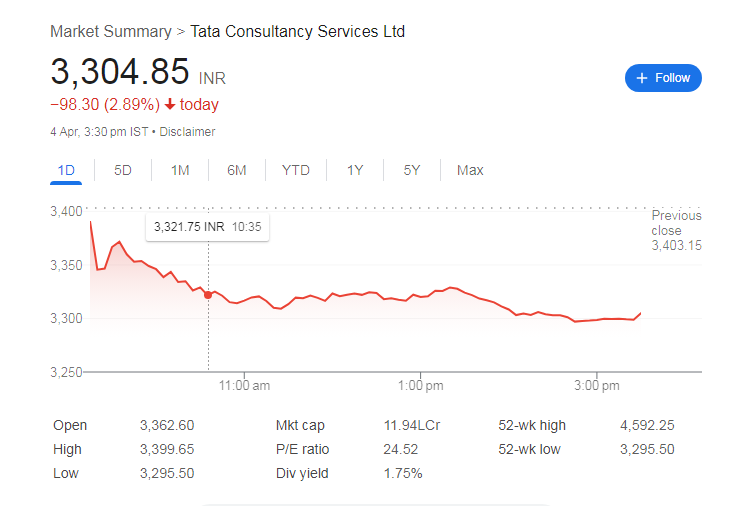Show the 1Y price chart
The image size is (745, 506).
click(355, 170)
